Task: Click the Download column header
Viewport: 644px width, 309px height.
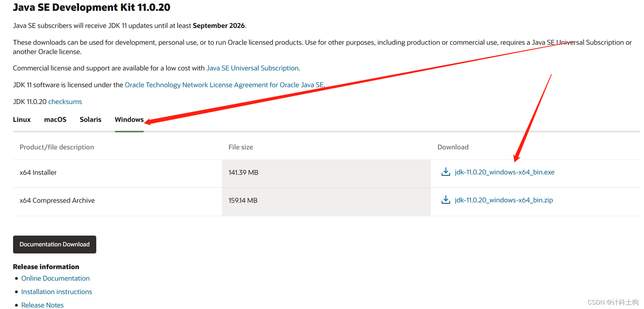Action: pos(453,147)
